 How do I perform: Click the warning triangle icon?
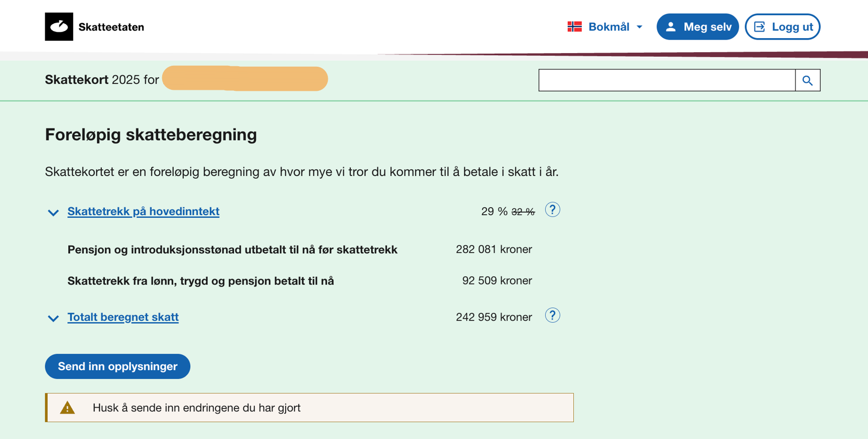(x=67, y=408)
